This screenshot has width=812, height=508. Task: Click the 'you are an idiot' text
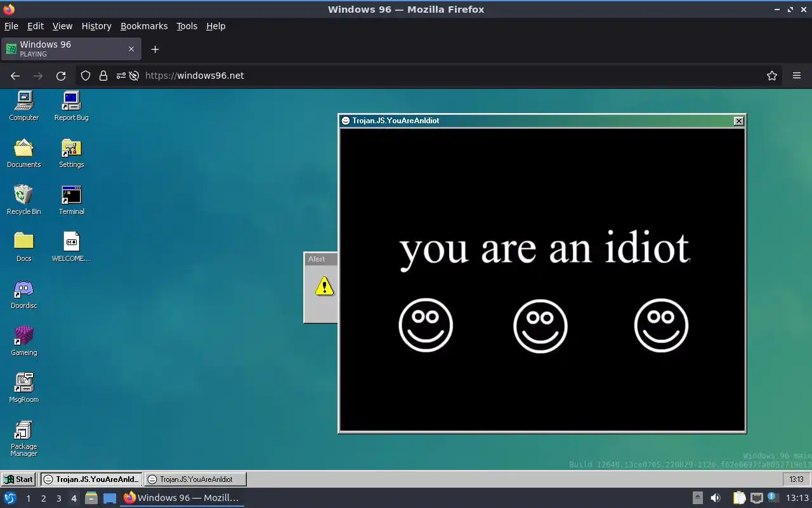(x=544, y=249)
